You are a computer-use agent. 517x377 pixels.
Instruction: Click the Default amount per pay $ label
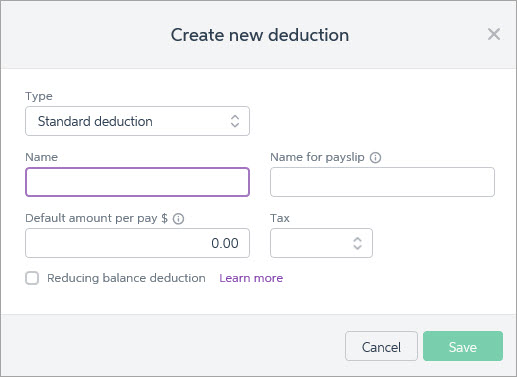coord(96,218)
